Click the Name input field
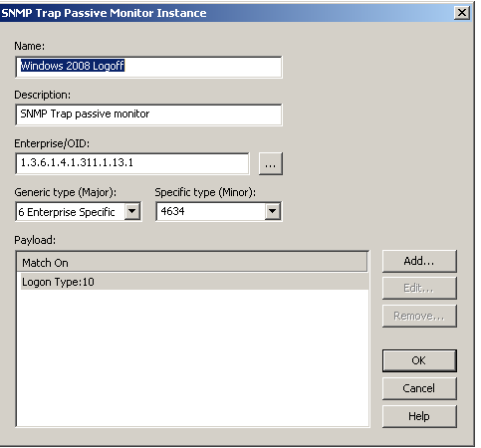Screen dimensions: 481x448 click(148, 67)
